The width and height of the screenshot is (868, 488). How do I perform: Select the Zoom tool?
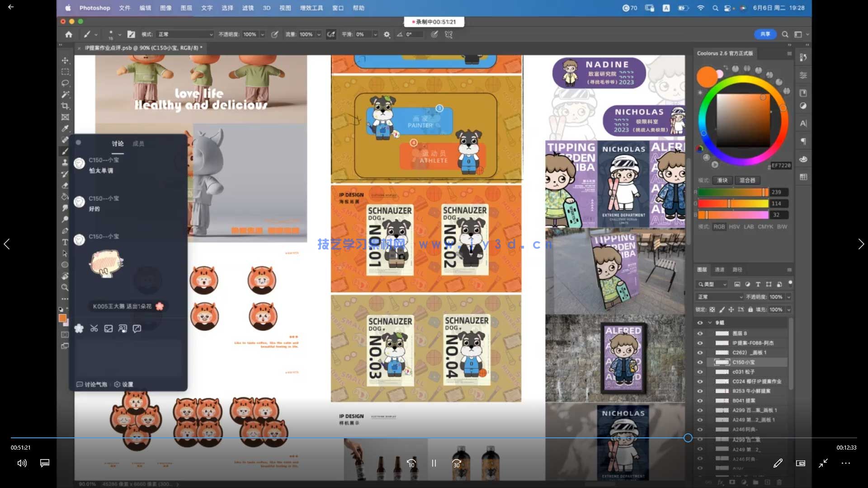point(65,287)
